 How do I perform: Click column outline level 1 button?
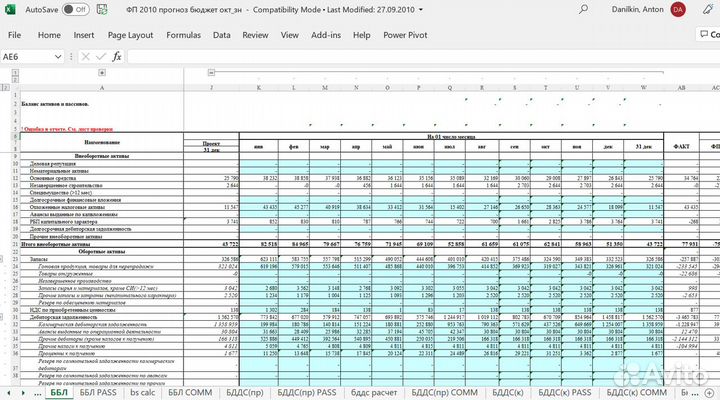point(15,73)
